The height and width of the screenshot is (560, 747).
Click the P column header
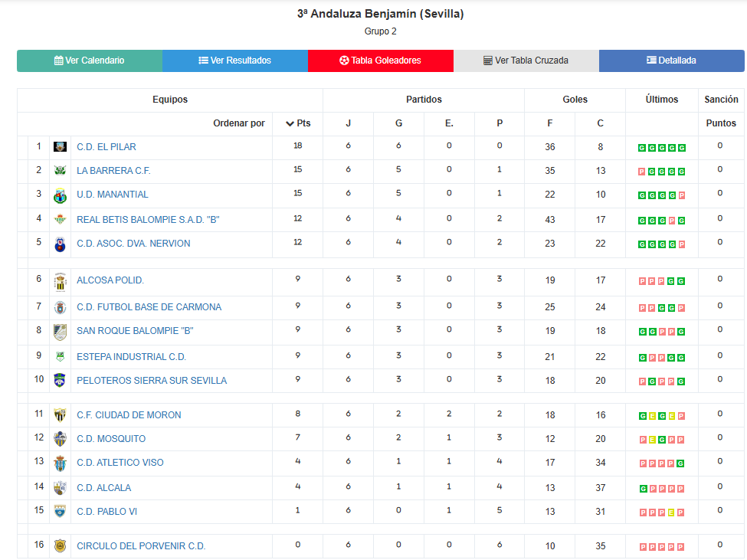click(500, 124)
